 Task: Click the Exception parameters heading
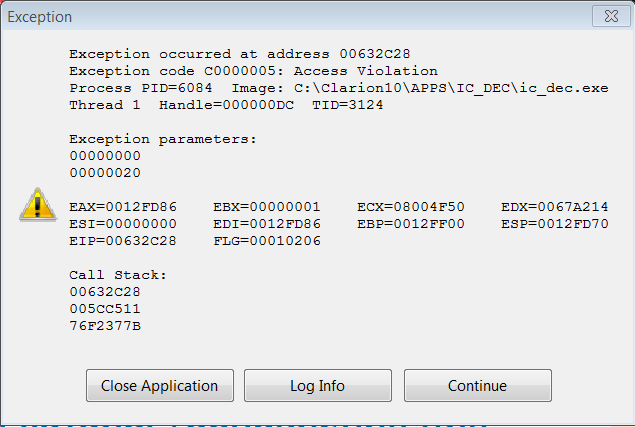click(x=163, y=139)
